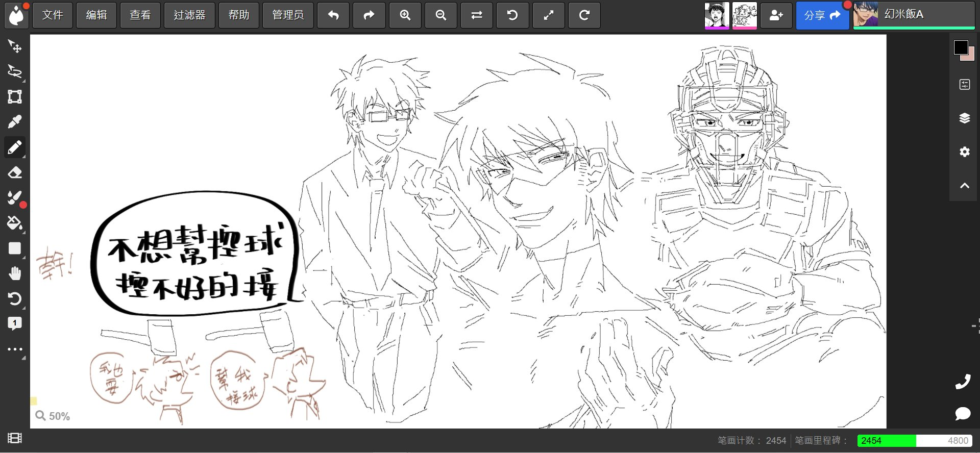Viewport: 980px width, 453px height.
Task: Open the brush settings panel icon
Action: click(x=965, y=85)
